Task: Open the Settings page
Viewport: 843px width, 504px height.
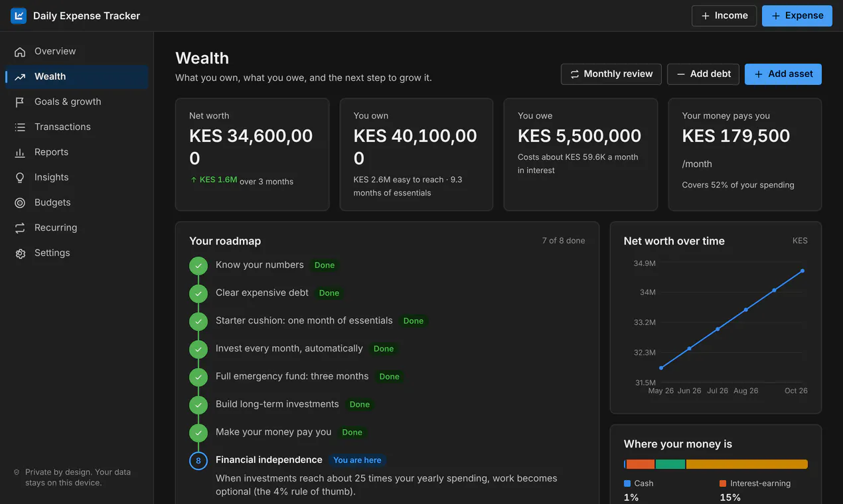Action: click(77, 253)
